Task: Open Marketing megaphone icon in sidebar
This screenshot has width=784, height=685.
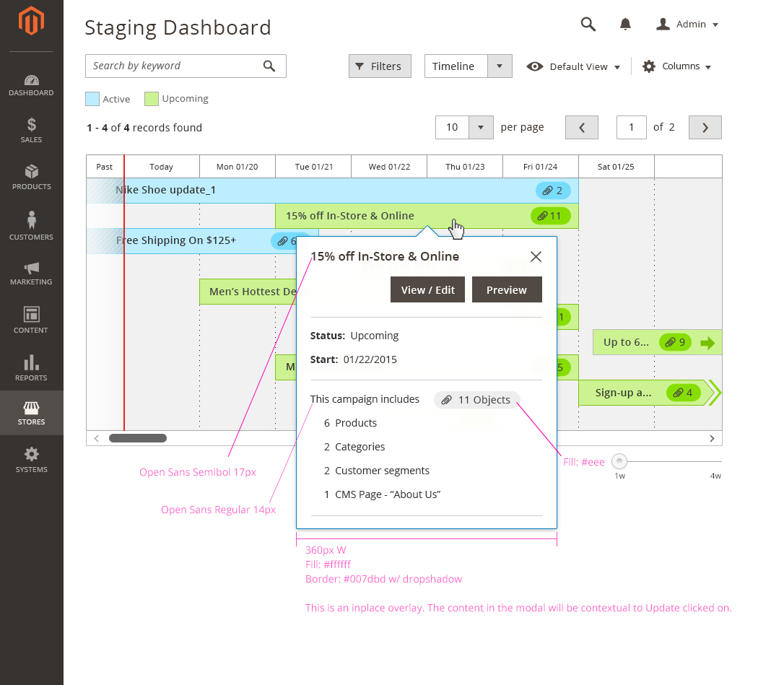Action: point(31,273)
